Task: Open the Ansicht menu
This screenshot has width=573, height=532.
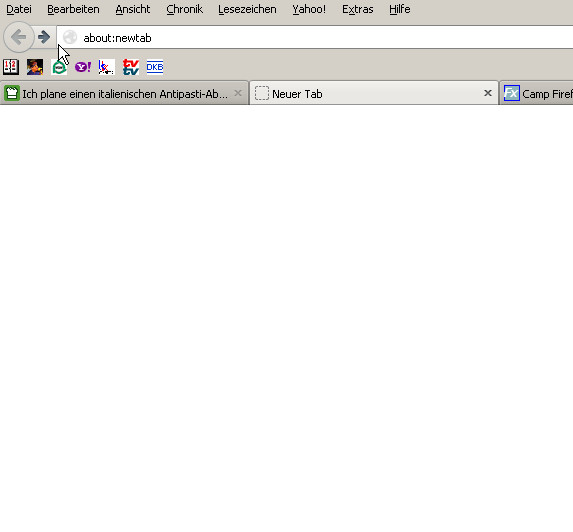Action: tap(133, 9)
